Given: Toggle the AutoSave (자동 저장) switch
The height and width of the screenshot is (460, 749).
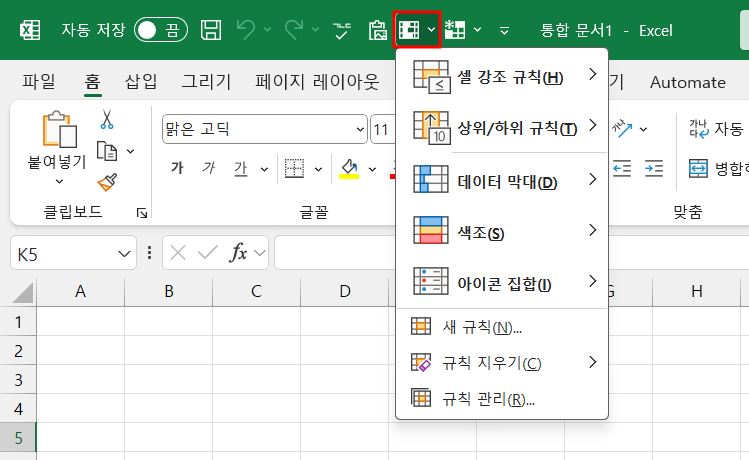Looking at the screenshot, I should coord(161,30).
